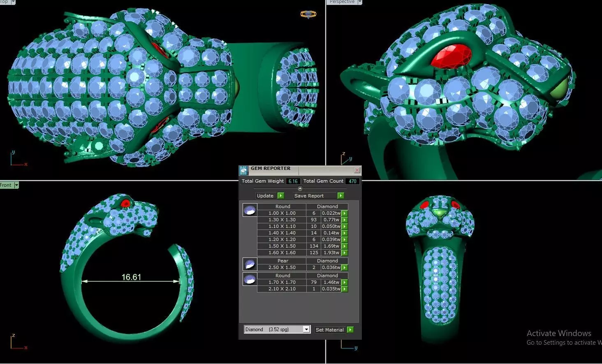Click the '1.40 X 1.40' size cell
This screenshot has height=364, width=602.
[x=282, y=233]
